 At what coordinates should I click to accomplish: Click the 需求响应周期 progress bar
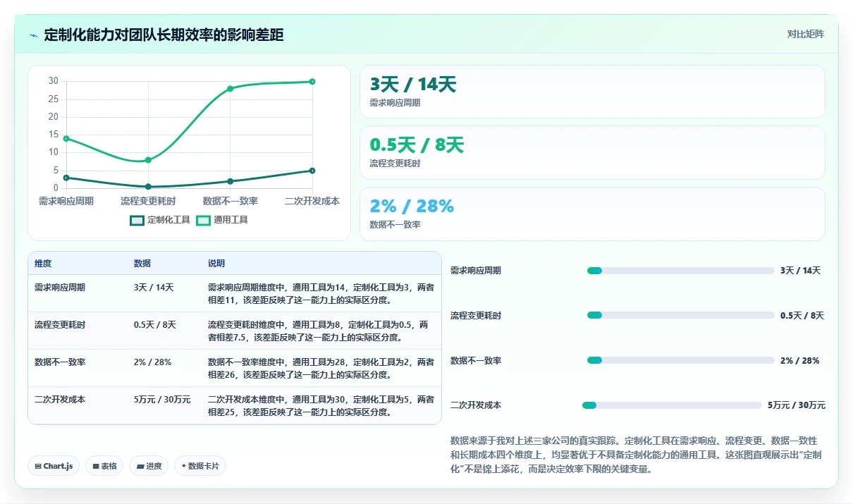(x=681, y=271)
